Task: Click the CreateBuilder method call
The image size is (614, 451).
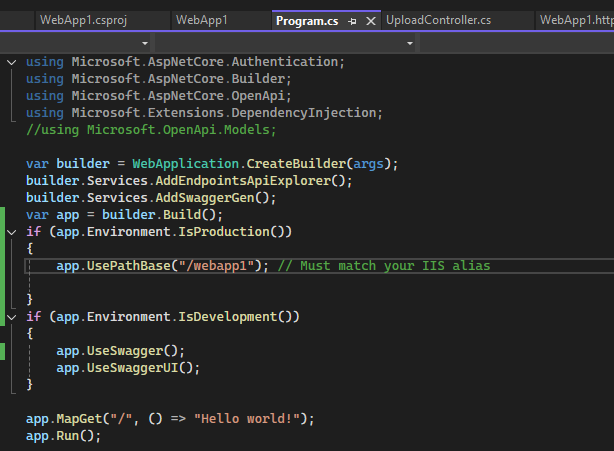Action: tap(296, 164)
